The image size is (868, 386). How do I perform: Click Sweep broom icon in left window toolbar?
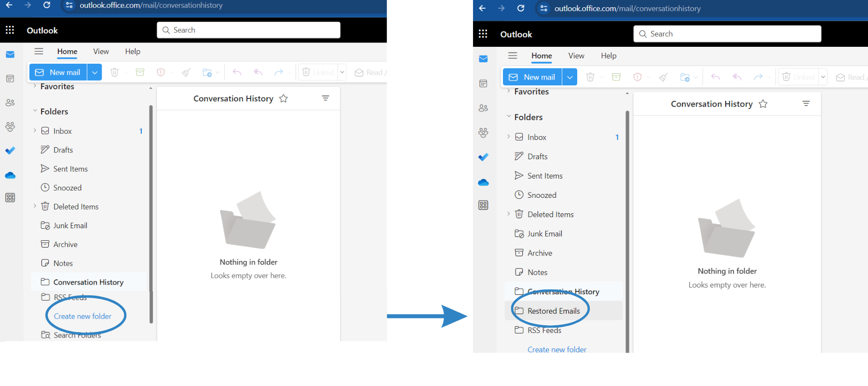point(186,72)
